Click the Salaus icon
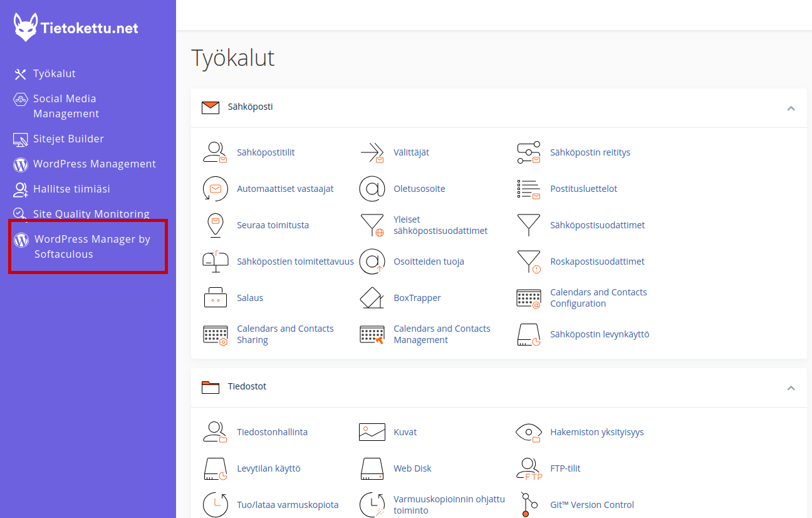Viewport: 812px width, 518px height. pyautogui.click(x=215, y=298)
